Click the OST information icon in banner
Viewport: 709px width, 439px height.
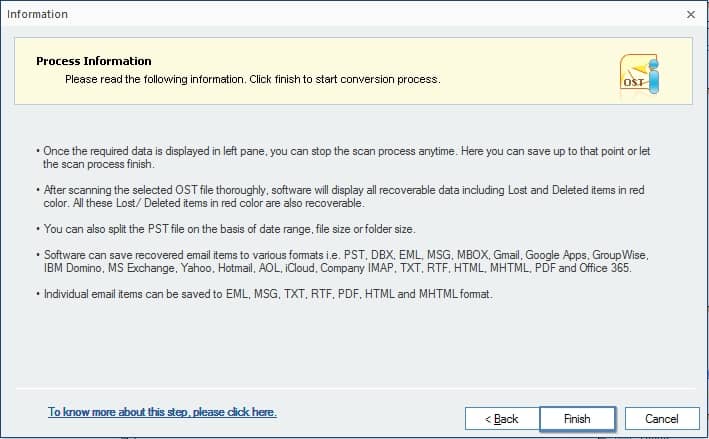(639, 74)
